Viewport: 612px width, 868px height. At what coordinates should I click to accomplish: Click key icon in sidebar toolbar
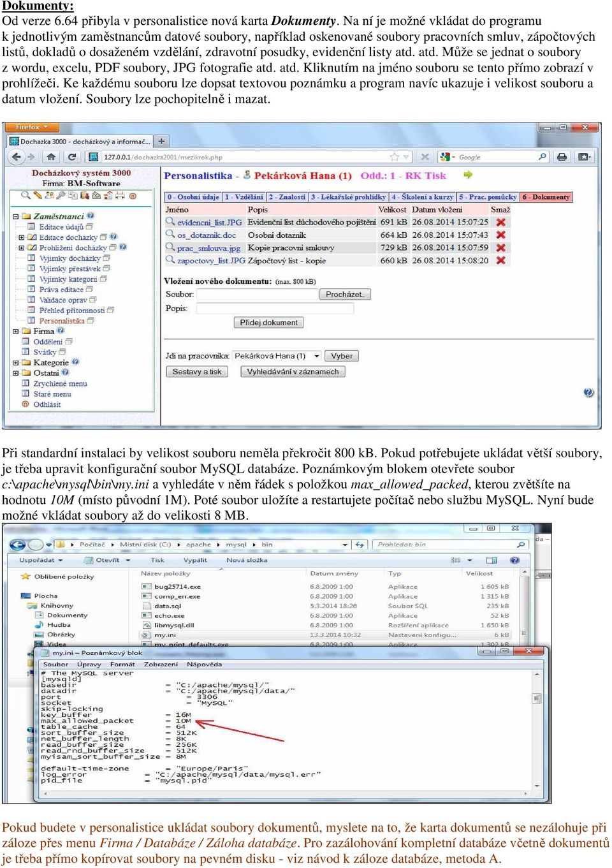click(x=61, y=195)
